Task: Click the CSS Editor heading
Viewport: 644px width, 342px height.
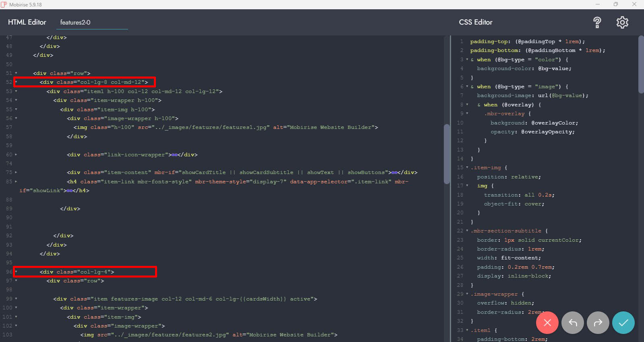Action: pyautogui.click(x=475, y=22)
